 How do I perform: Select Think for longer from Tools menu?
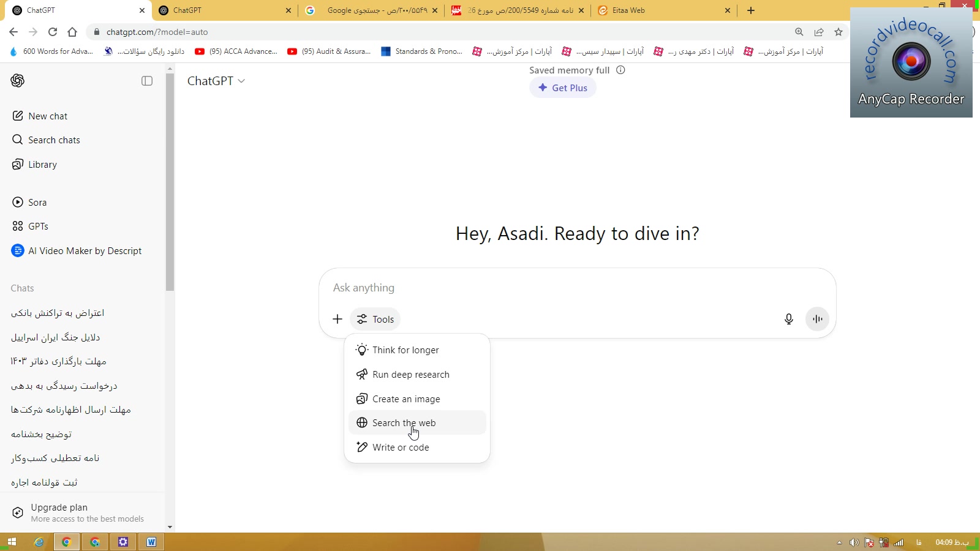[x=417, y=350]
